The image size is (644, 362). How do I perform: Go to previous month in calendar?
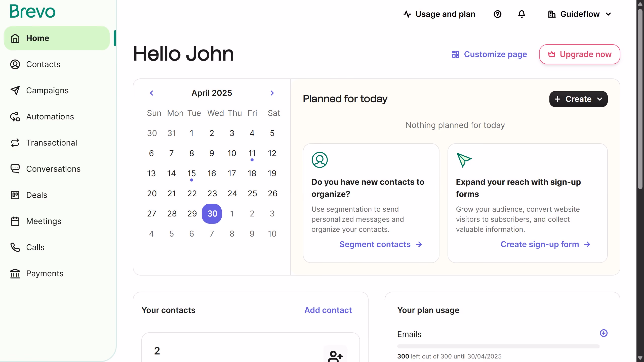151,93
